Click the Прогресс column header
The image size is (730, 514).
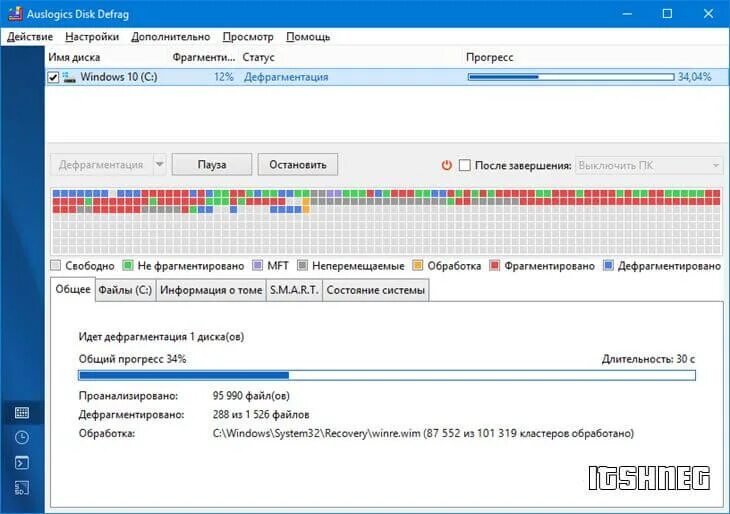[x=489, y=57]
